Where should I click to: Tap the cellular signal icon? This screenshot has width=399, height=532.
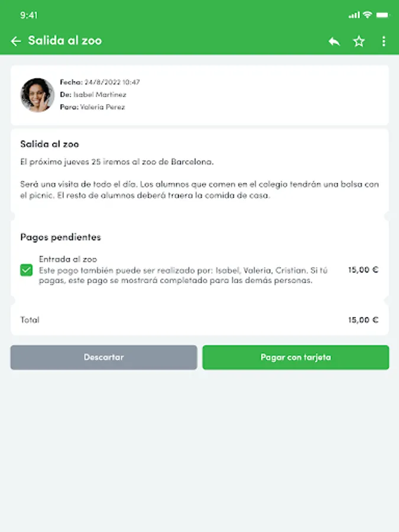pyautogui.click(x=354, y=15)
